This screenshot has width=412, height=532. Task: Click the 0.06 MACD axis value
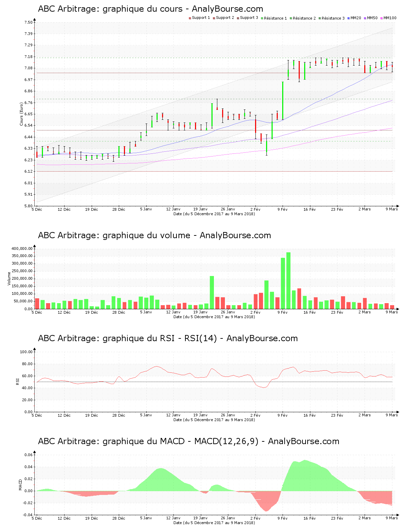(28, 455)
